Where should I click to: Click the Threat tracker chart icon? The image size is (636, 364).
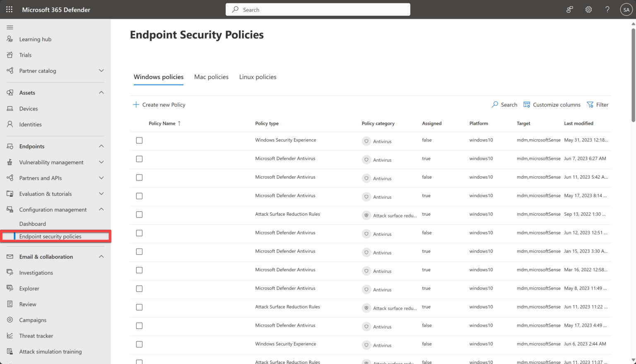[x=10, y=336]
